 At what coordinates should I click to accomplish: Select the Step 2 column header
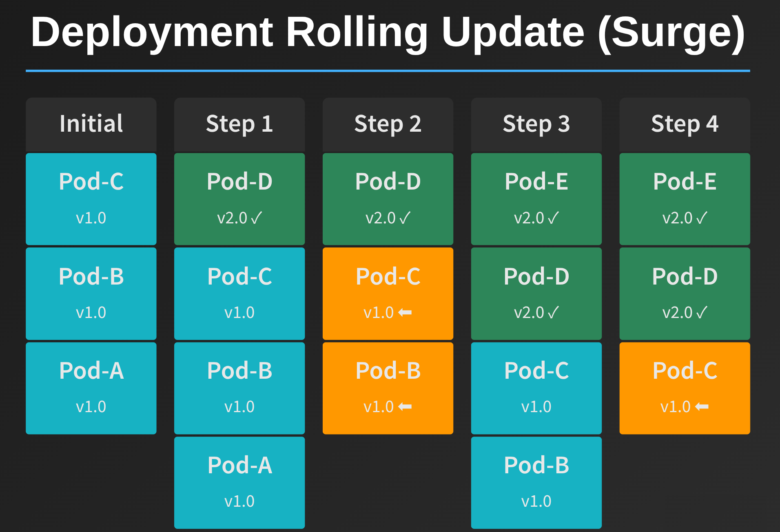click(x=388, y=124)
